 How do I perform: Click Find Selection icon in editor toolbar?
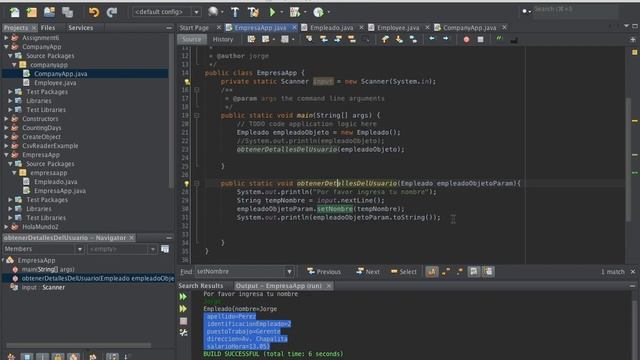point(309,39)
